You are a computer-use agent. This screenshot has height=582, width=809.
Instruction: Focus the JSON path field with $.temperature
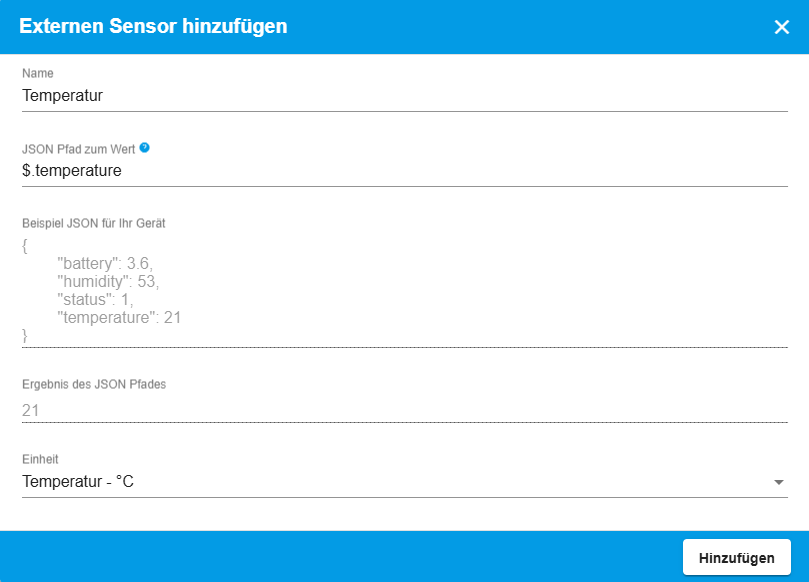pos(404,171)
